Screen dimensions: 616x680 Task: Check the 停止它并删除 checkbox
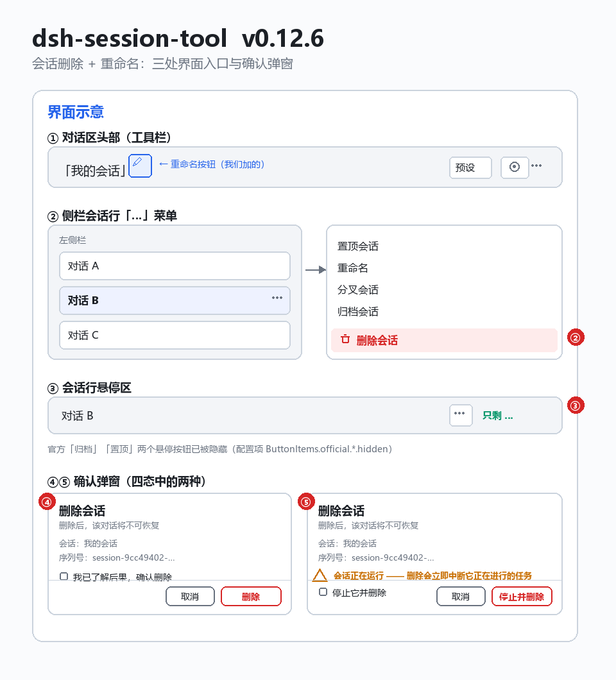323,592
